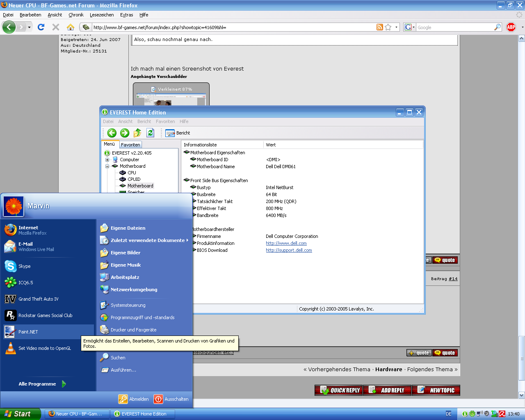Click Abmelden in the Start menu
525x420 pixels.
click(134, 399)
